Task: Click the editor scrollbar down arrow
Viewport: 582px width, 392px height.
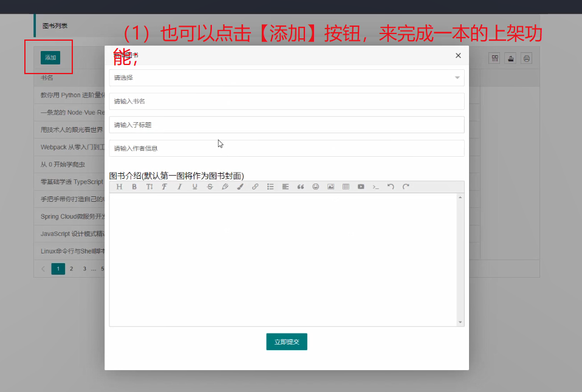Action: (x=460, y=322)
